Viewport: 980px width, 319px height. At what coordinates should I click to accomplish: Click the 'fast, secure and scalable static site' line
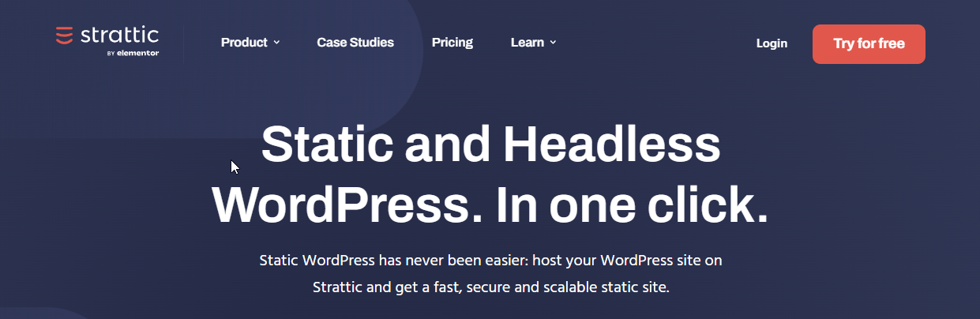tap(550, 287)
